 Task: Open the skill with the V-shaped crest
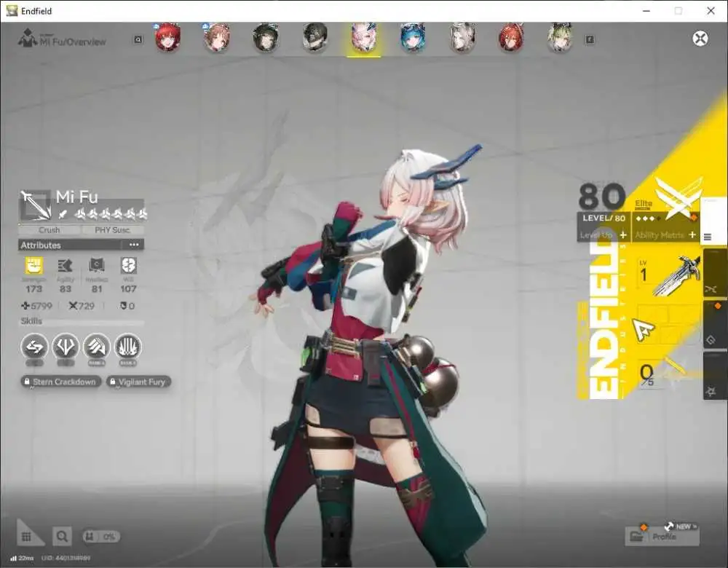(66, 347)
